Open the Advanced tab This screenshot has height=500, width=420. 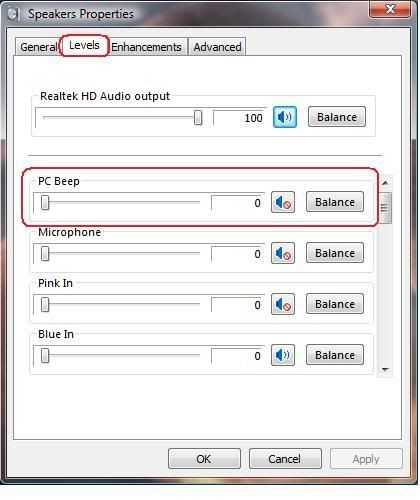coord(217,47)
